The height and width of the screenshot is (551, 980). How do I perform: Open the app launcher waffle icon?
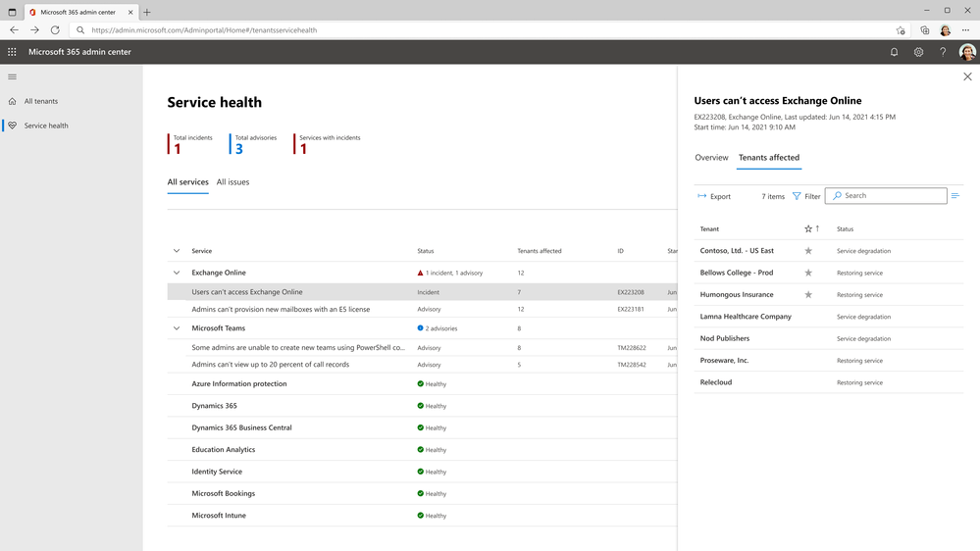(12, 52)
